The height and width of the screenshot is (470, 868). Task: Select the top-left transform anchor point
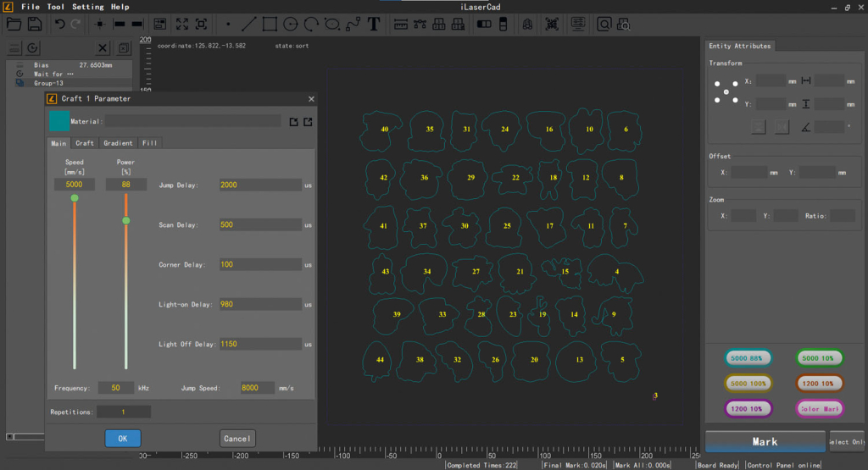tap(717, 84)
